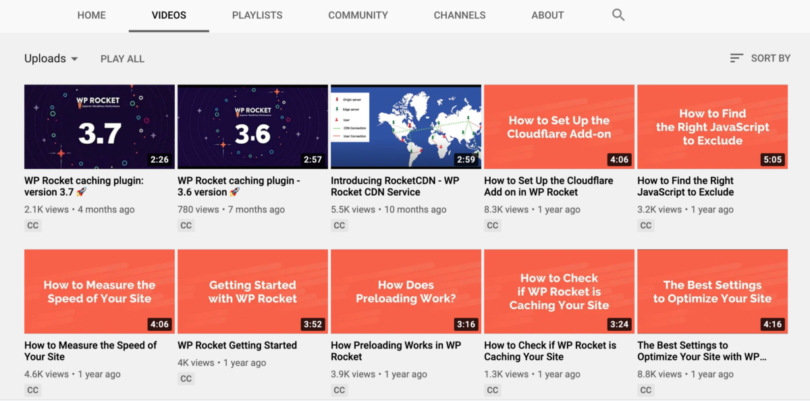Open 'How to Check if WP Rocket is Caching' title
The height and width of the screenshot is (401, 810).
[550, 351]
